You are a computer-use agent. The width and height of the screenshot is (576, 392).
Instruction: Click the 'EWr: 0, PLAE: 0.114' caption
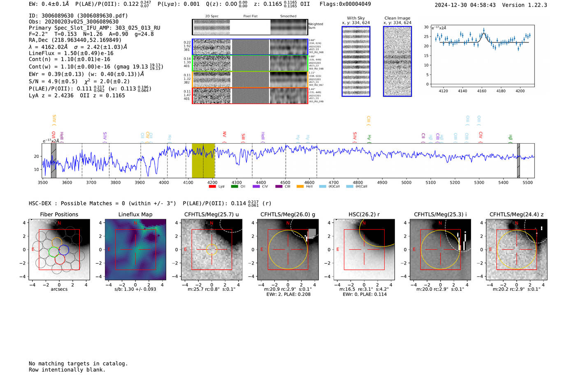pos(365,295)
